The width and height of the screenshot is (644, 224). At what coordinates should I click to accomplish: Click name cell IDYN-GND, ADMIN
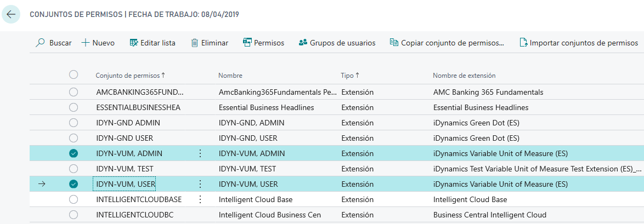tap(251, 123)
